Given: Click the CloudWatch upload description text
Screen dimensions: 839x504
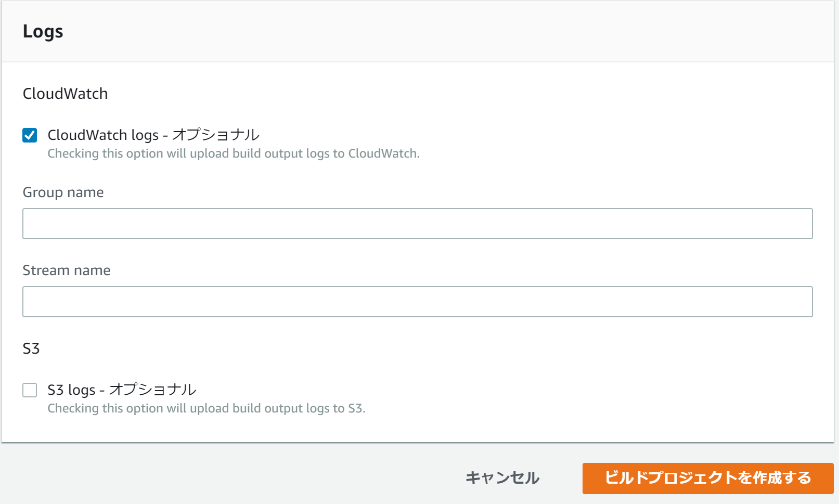Looking at the screenshot, I should 234,153.
